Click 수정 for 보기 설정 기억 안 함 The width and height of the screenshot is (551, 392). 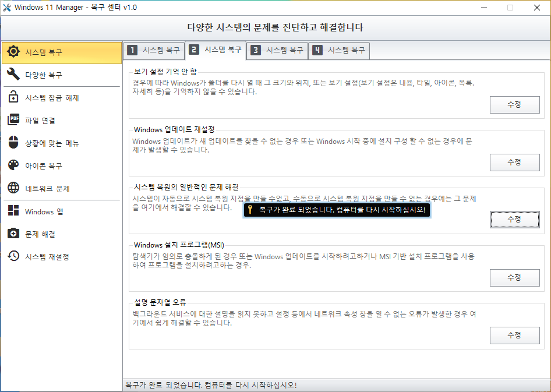click(x=514, y=105)
